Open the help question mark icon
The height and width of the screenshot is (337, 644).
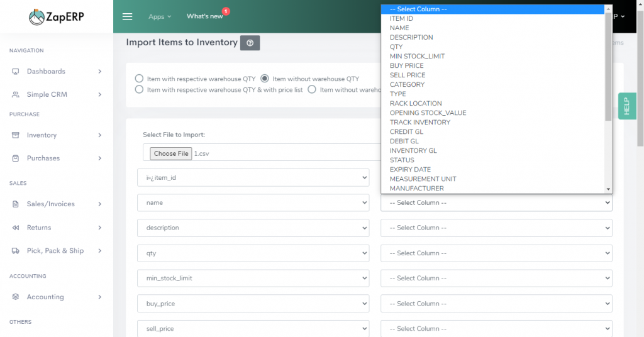click(x=250, y=43)
